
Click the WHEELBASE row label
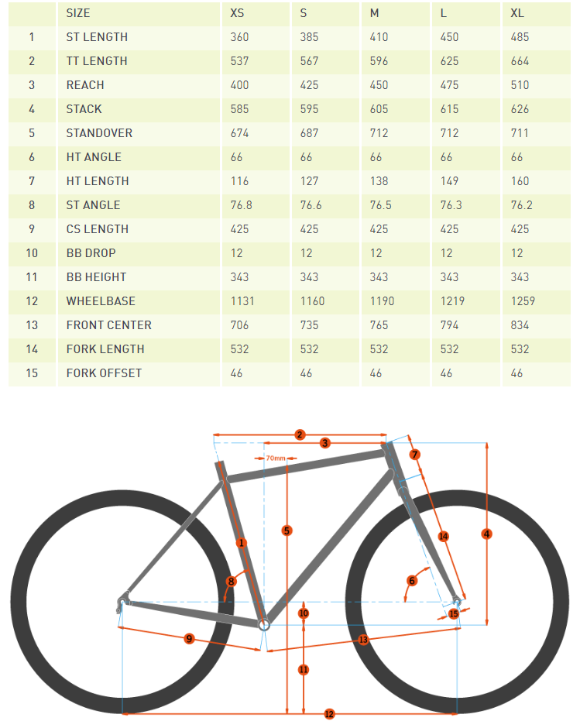[x=101, y=301]
